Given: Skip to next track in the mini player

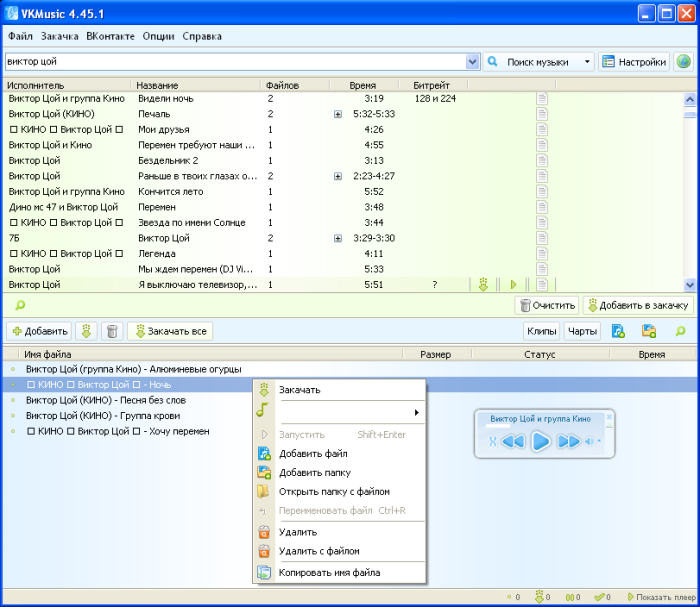Looking at the screenshot, I should click(x=569, y=441).
